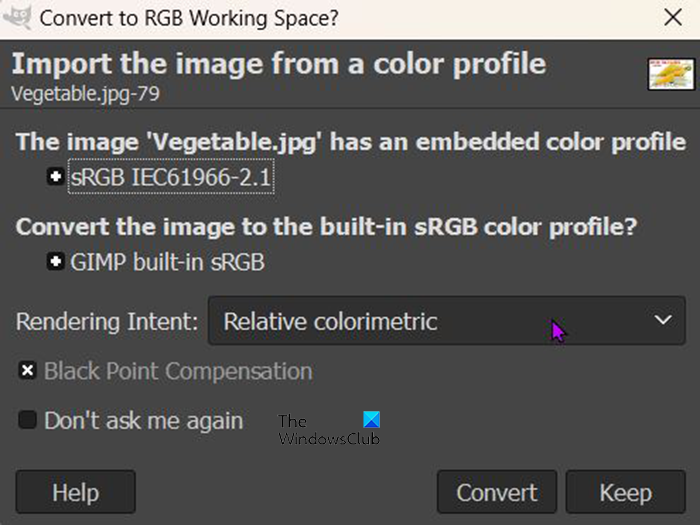
Task: Click the Vegetable image preview thumbnail
Action: click(x=671, y=74)
